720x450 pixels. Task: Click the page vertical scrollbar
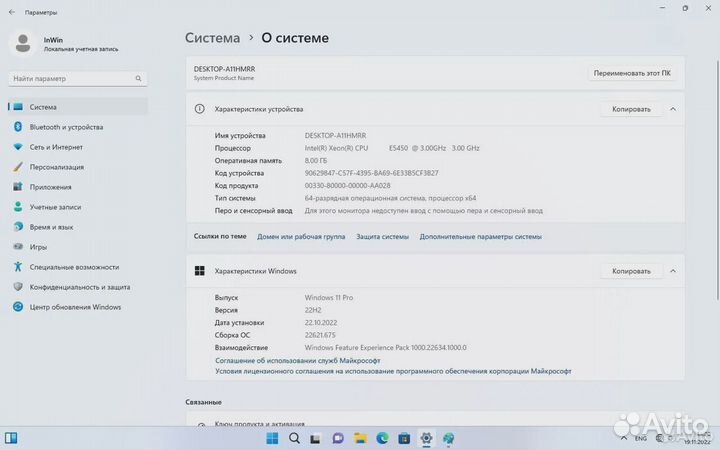coord(717,179)
